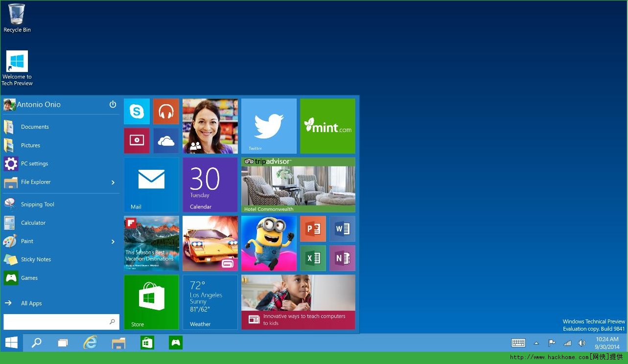Open the Music headphones tile
The width and height of the screenshot is (628, 364).
coord(166,112)
